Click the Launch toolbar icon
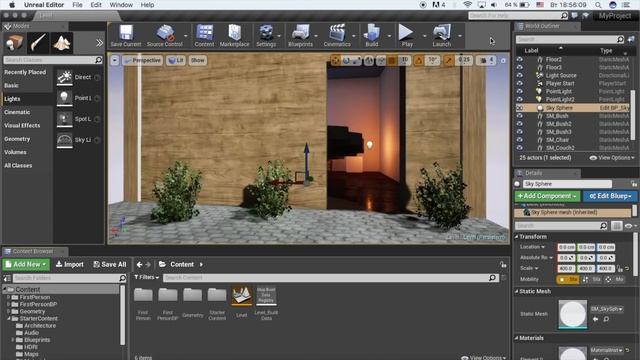 pyautogui.click(x=442, y=36)
